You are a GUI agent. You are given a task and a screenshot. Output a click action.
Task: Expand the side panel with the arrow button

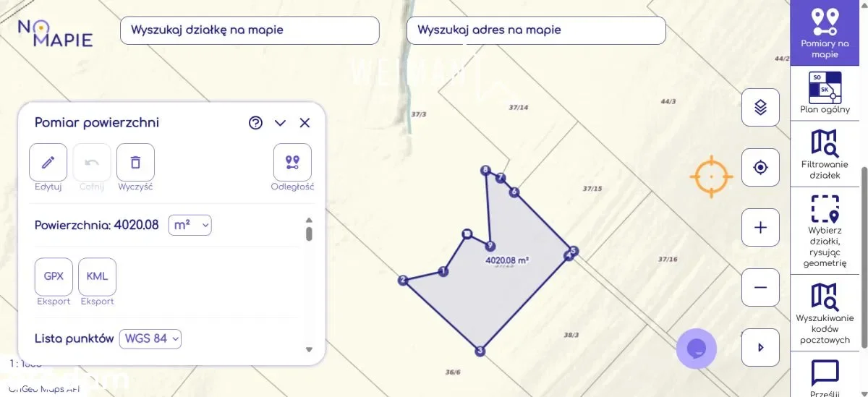click(760, 347)
